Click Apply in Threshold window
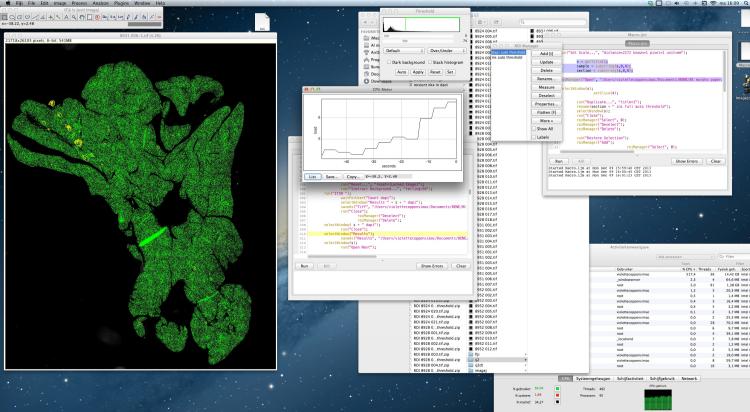Screen dimensions: 750x412 pyautogui.click(x=416, y=73)
